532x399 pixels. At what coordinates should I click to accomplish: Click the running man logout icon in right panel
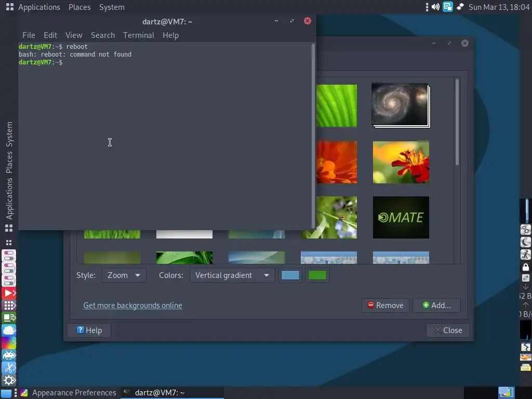(x=525, y=255)
